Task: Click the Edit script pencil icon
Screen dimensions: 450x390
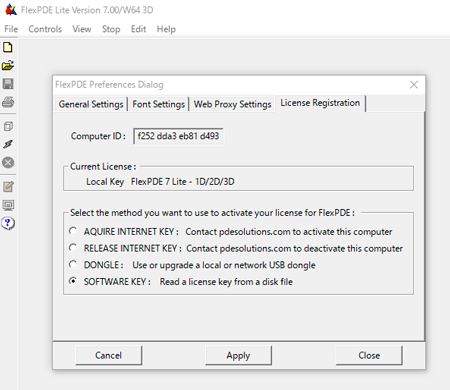Action: (8, 187)
